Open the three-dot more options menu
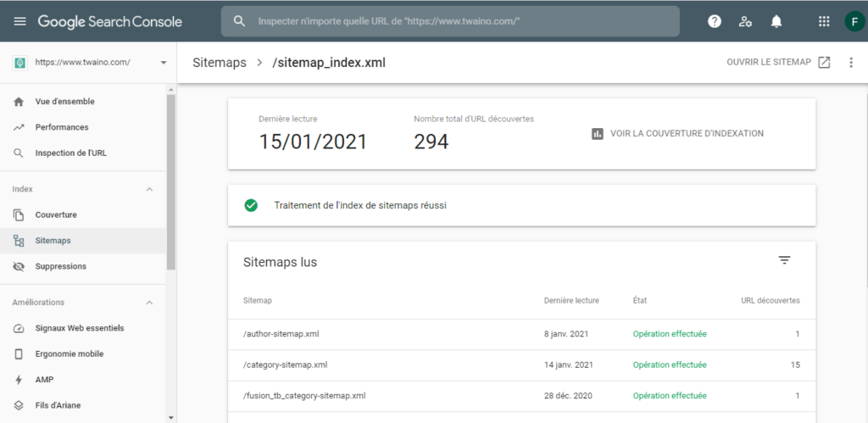The height and width of the screenshot is (423, 868). (x=851, y=63)
